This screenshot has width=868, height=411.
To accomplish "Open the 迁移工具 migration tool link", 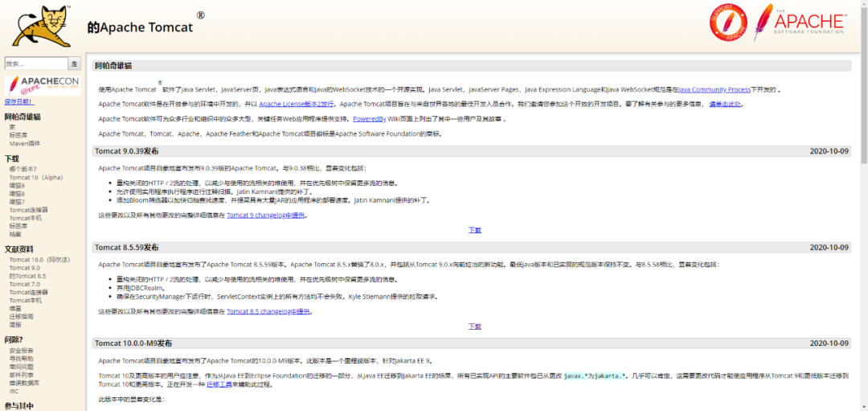I will [x=219, y=384].
